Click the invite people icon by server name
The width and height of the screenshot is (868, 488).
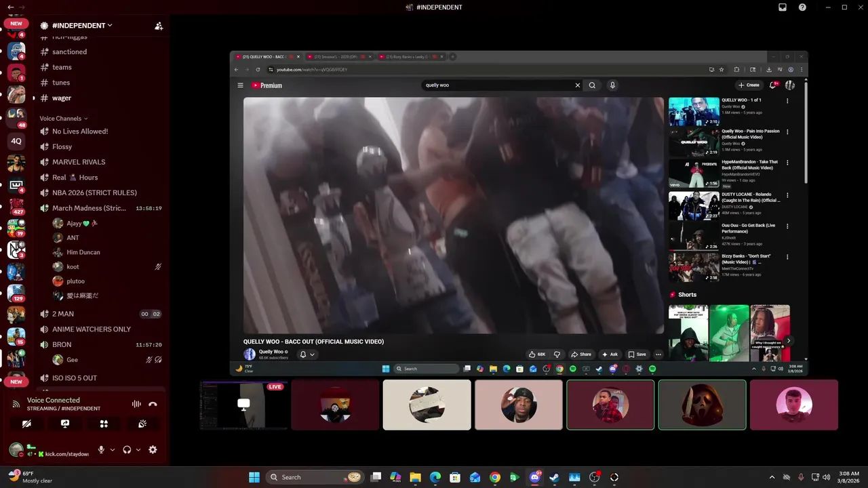[x=159, y=26]
